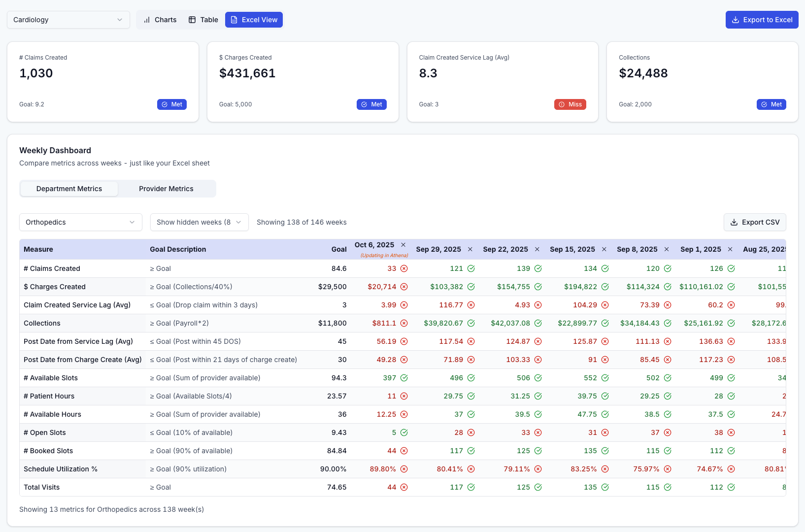Switch to the Charts view
This screenshot has width=805, height=532.
click(160, 20)
